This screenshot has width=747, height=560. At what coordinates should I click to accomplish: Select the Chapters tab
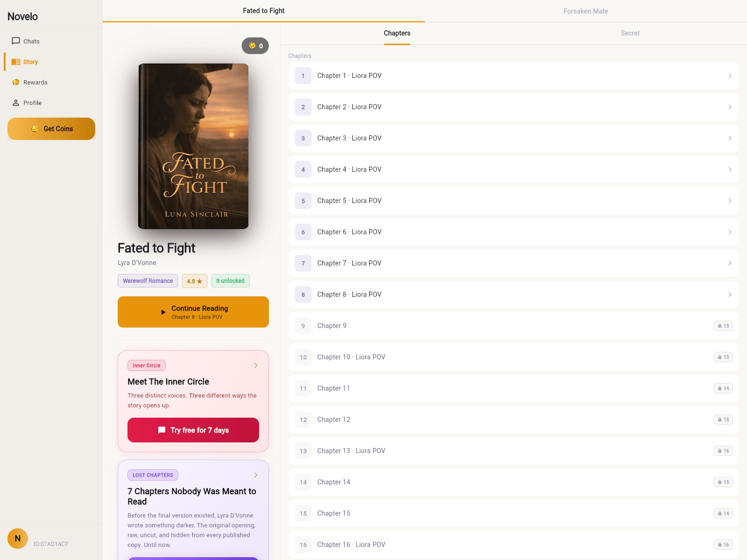click(397, 33)
